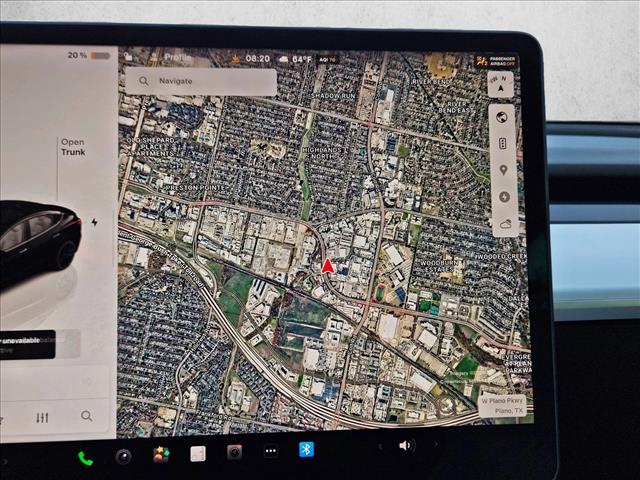This screenshot has width=640, height=480.
Task: Open the Profile dropdown in status bar
Action: click(178, 58)
